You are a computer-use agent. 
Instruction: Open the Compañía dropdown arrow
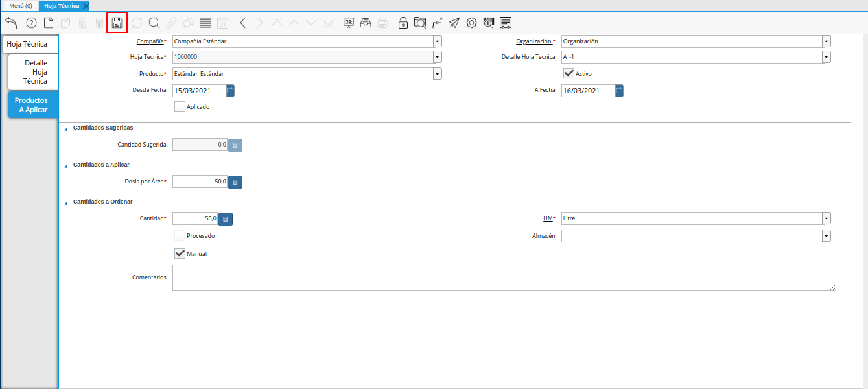click(438, 41)
